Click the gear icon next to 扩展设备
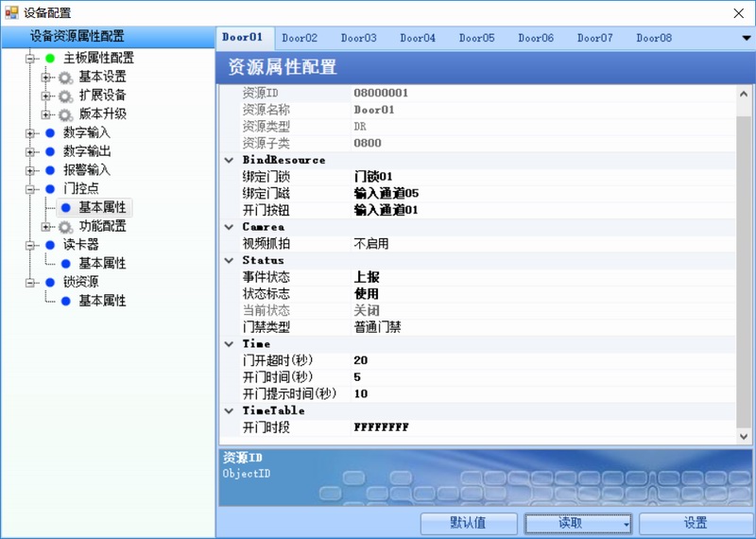 click(65, 96)
